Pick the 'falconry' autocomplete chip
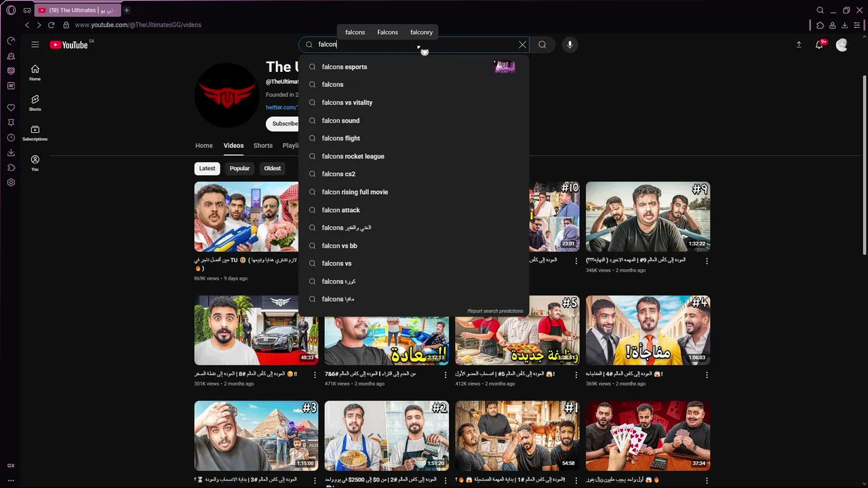 click(421, 32)
